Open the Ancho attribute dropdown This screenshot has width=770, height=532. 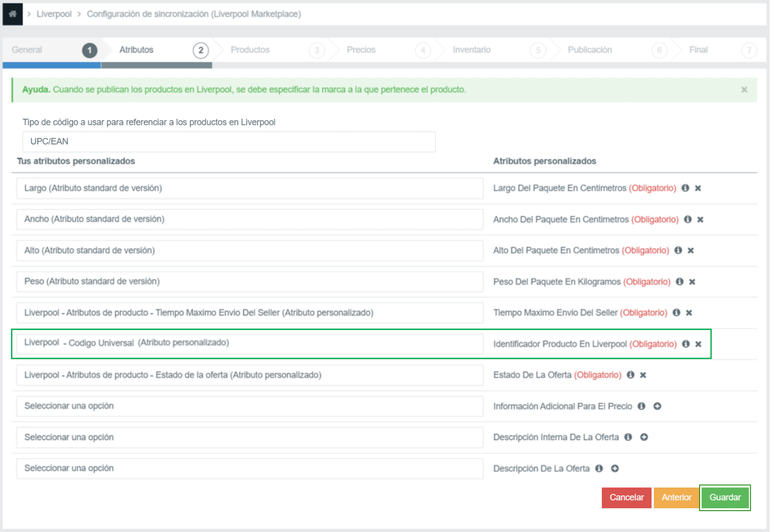(x=250, y=219)
